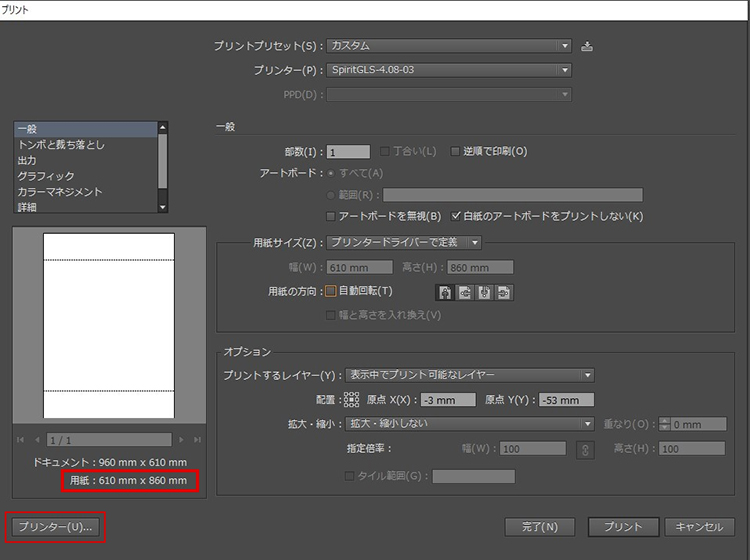Click the プリント button
The image size is (750, 560).
click(623, 527)
